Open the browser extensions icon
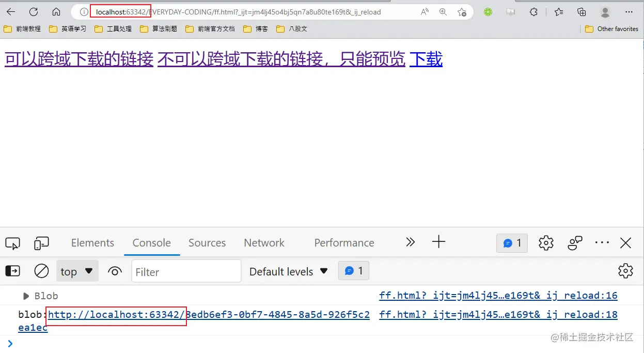Image resolution: width=644 pixels, height=353 pixels. (533, 11)
